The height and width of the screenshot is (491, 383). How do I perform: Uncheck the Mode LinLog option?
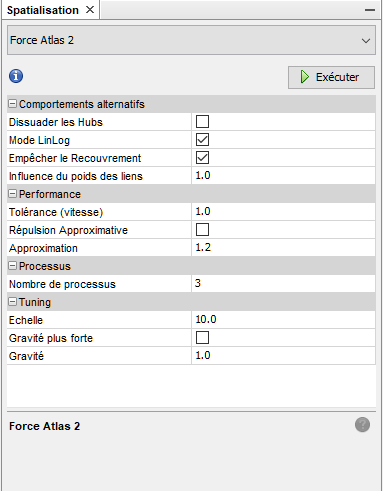pos(202,140)
